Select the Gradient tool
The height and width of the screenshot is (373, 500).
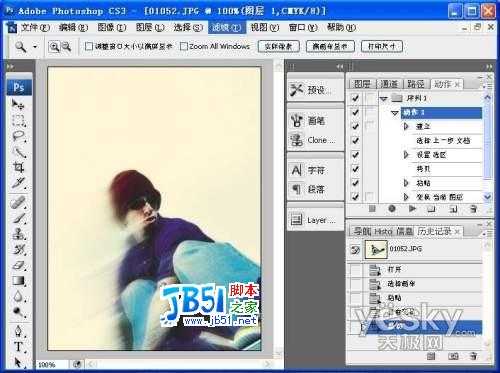[19, 281]
